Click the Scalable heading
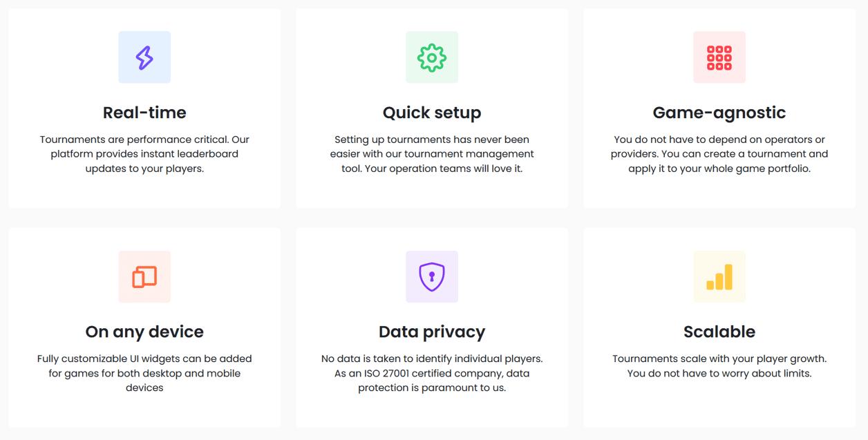The image size is (868, 440). tap(719, 332)
